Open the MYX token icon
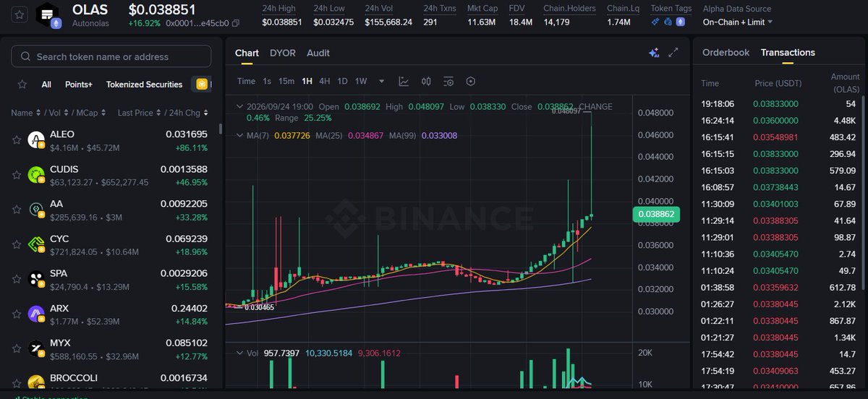The image size is (868, 399). pyautogui.click(x=36, y=348)
